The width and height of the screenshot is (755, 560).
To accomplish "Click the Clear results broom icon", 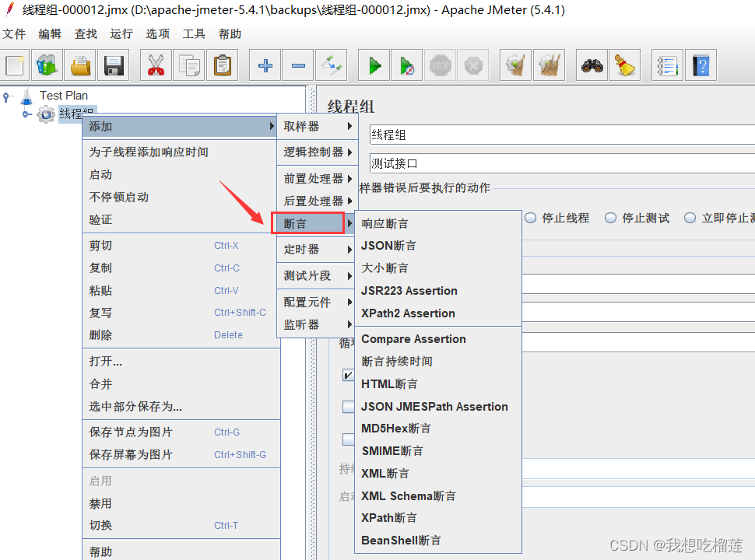I will tap(516, 65).
